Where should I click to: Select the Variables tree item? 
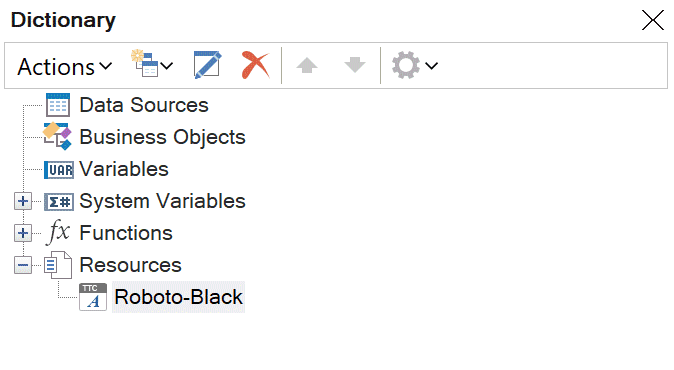[124, 169]
